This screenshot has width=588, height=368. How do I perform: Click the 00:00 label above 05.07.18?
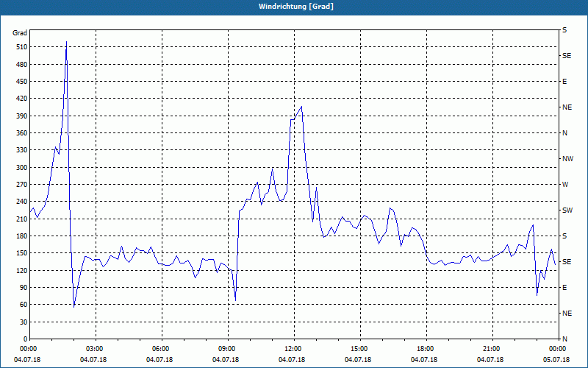coord(556,348)
